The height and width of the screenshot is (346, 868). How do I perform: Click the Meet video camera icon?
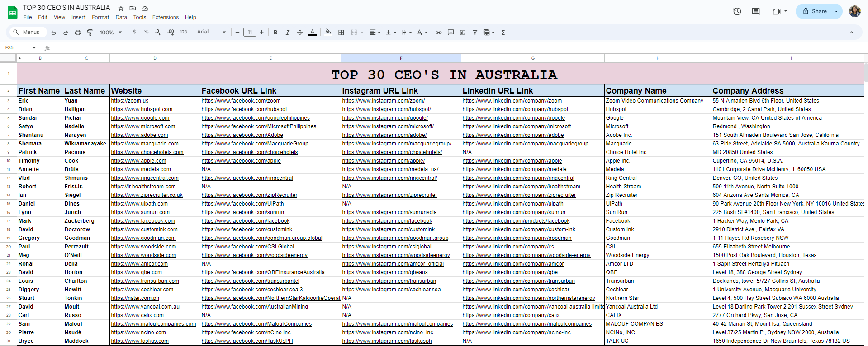coord(777,11)
